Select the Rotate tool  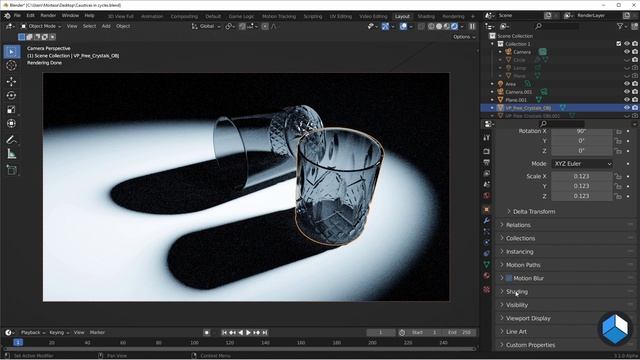11,95
